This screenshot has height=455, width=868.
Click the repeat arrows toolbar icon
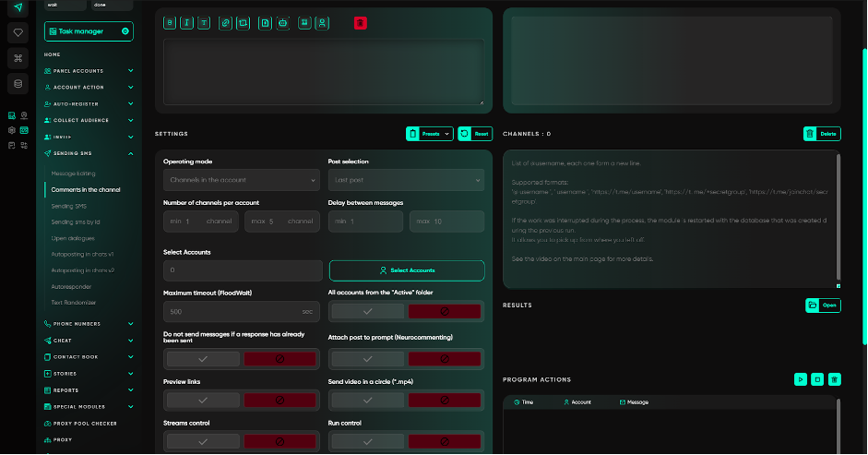point(243,23)
